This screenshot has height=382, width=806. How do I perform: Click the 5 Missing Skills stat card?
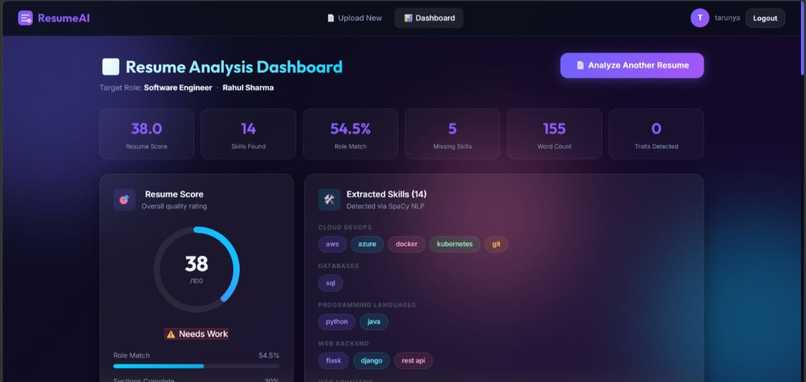452,134
